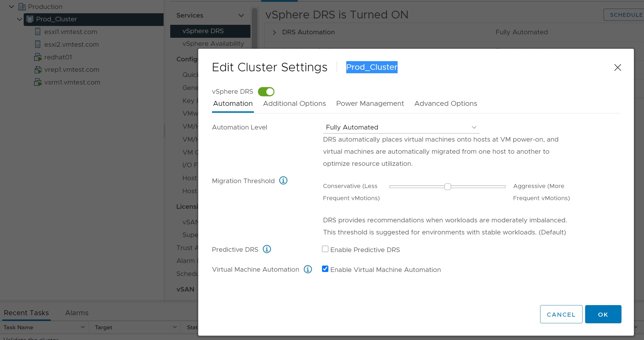Image resolution: width=644 pixels, height=340 pixels.
Task: Click the OK button
Action: tap(603, 314)
